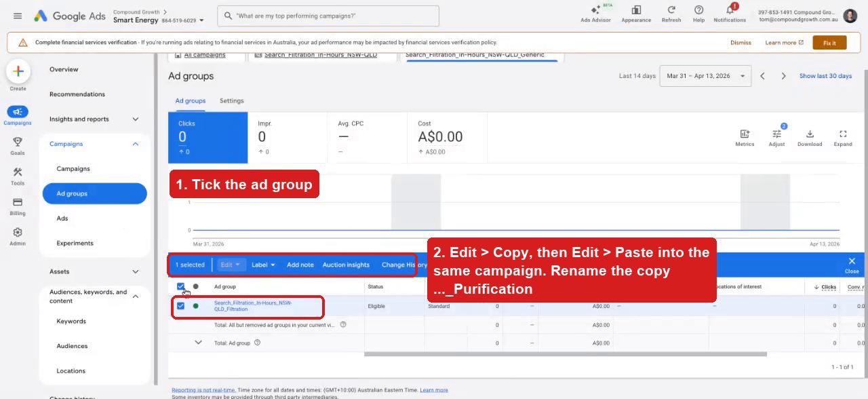Open Recommendations in the sidebar

pyautogui.click(x=77, y=94)
